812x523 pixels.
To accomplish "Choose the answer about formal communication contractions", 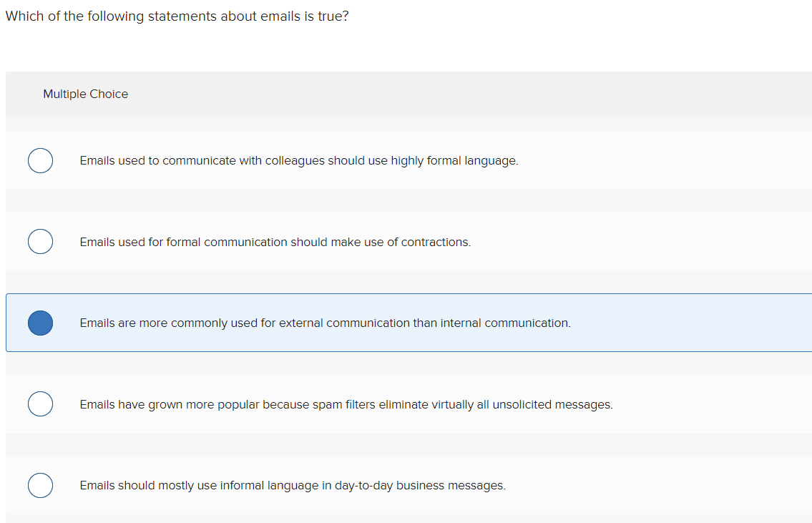I will 275,242.
